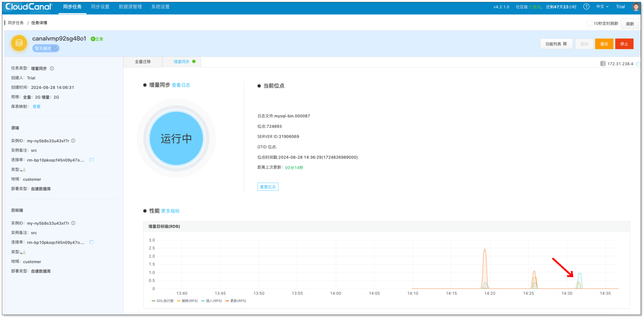The height and width of the screenshot is (318, 644).
Task: Click red 停止 button
Action: click(624, 44)
